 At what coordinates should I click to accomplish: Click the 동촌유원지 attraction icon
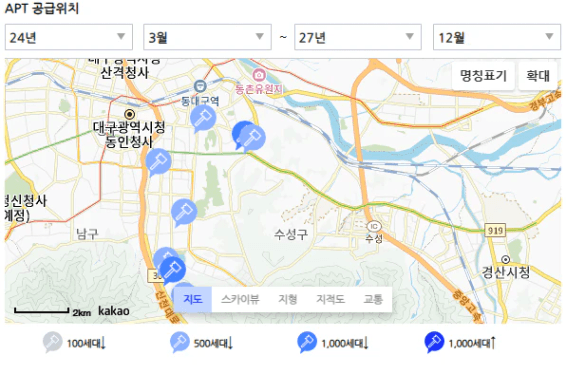(259, 75)
